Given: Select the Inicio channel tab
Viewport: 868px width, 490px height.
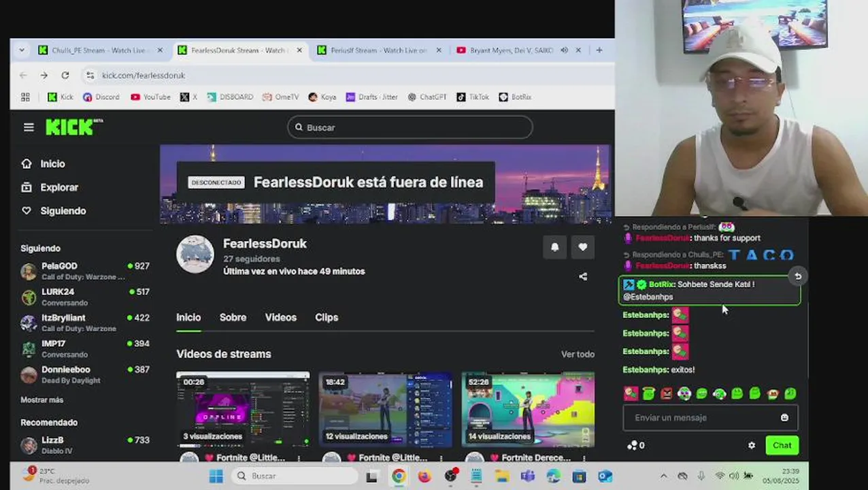Looking at the screenshot, I should 188,317.
